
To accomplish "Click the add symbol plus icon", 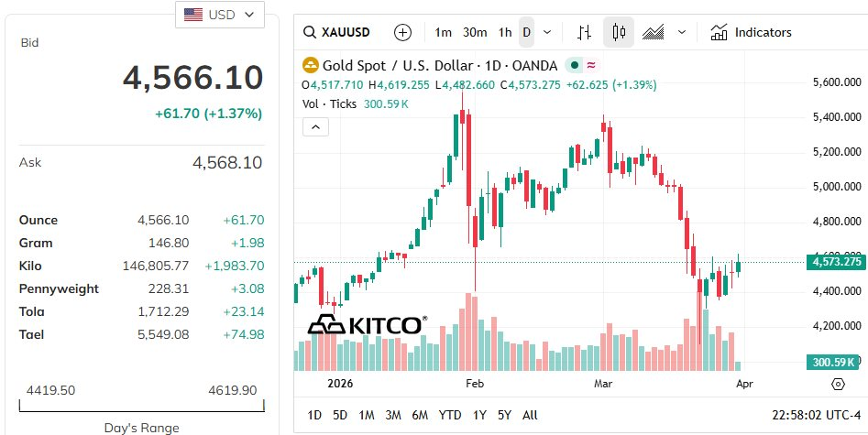I will 402,32.
